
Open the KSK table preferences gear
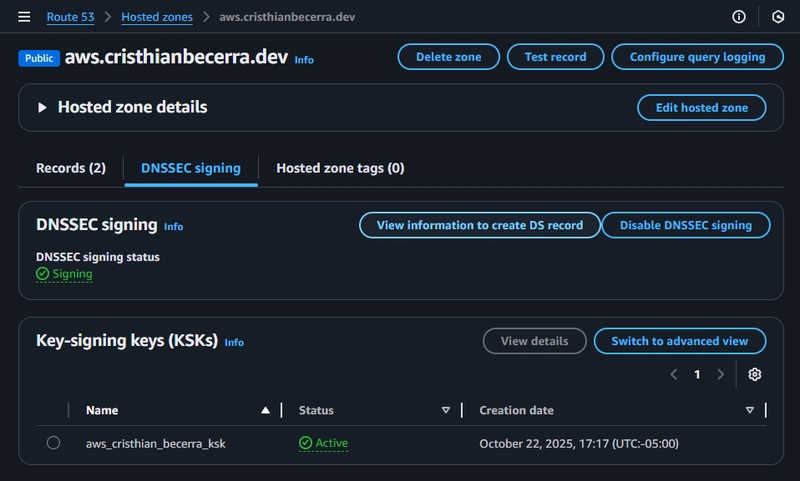point(755,374)
